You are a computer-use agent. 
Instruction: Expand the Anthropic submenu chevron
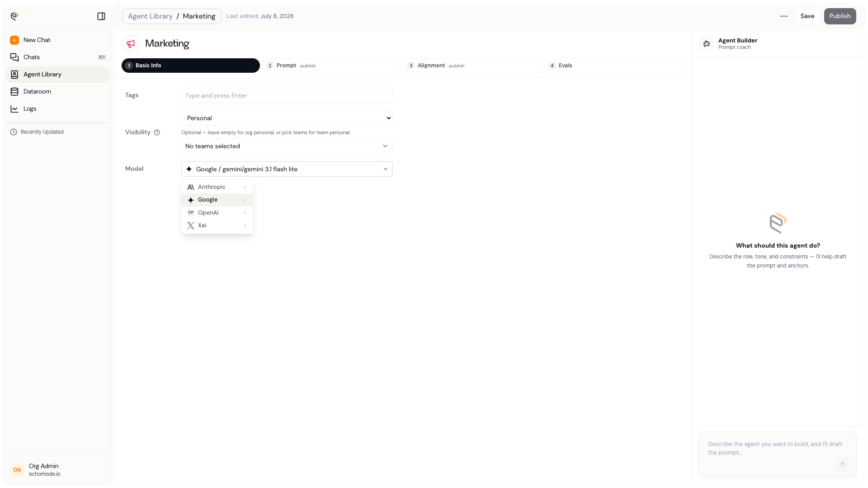click(x=245, y=187)
